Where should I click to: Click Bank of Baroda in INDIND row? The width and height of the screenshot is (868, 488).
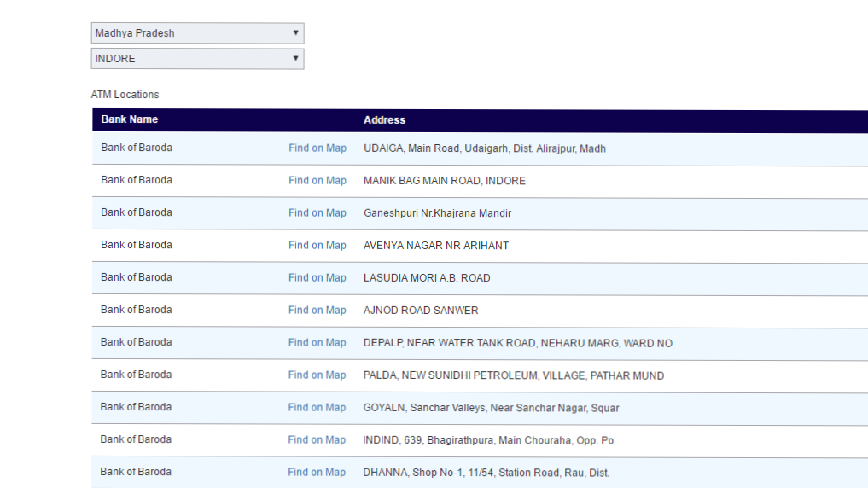[x=137, y=439]
